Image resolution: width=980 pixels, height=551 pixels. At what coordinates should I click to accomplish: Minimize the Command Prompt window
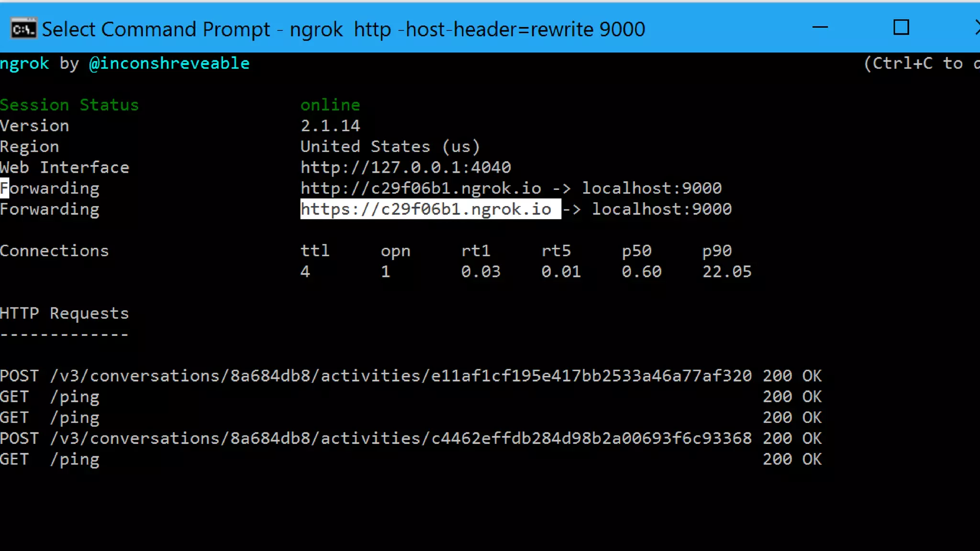820,28
